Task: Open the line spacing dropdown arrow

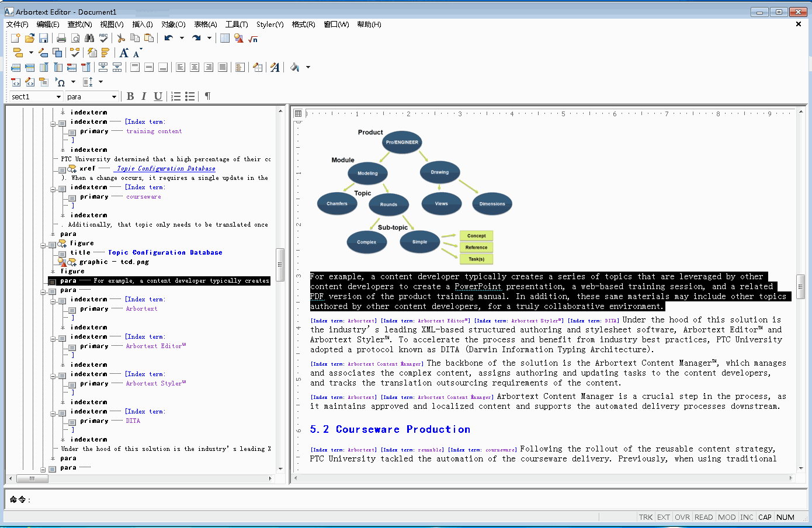Action: 100,82
